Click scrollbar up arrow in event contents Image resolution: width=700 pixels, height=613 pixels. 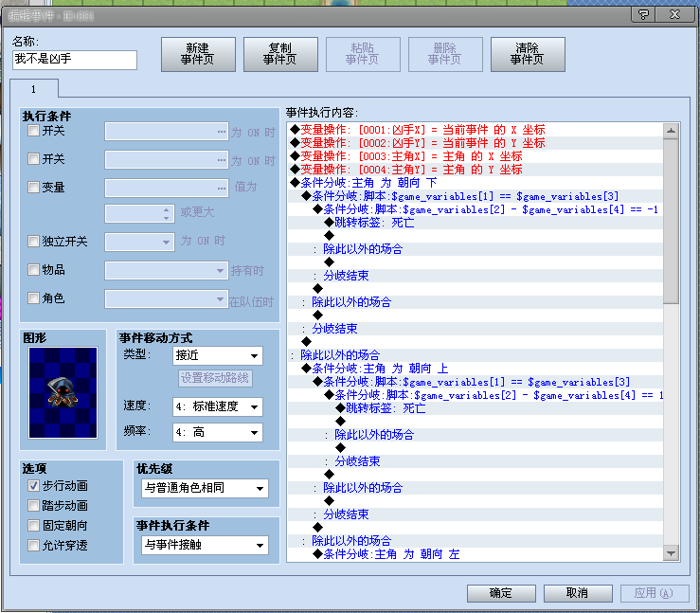point(671,132)
